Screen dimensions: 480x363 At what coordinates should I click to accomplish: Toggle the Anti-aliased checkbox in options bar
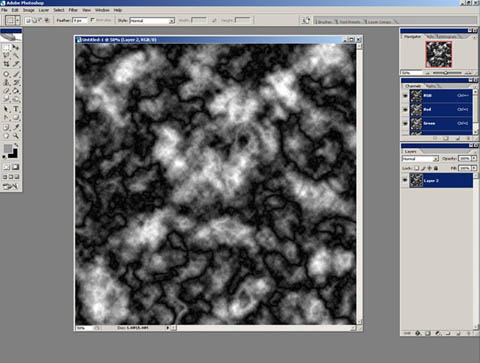coord(93,20)
